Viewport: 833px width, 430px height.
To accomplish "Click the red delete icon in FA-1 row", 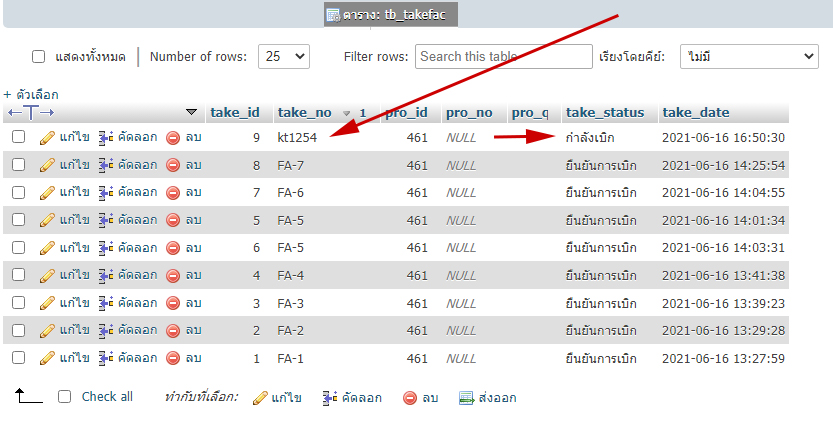I will [x=173, y=358].
